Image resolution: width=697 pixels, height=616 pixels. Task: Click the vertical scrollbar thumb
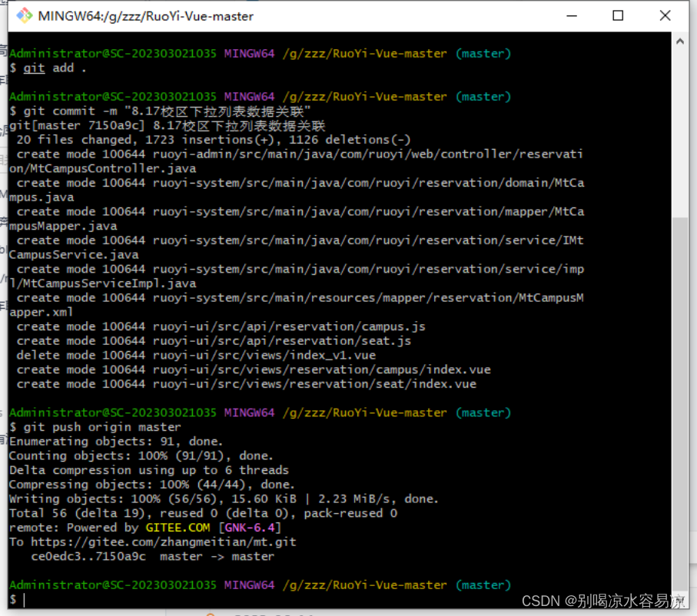pos(680,403)
